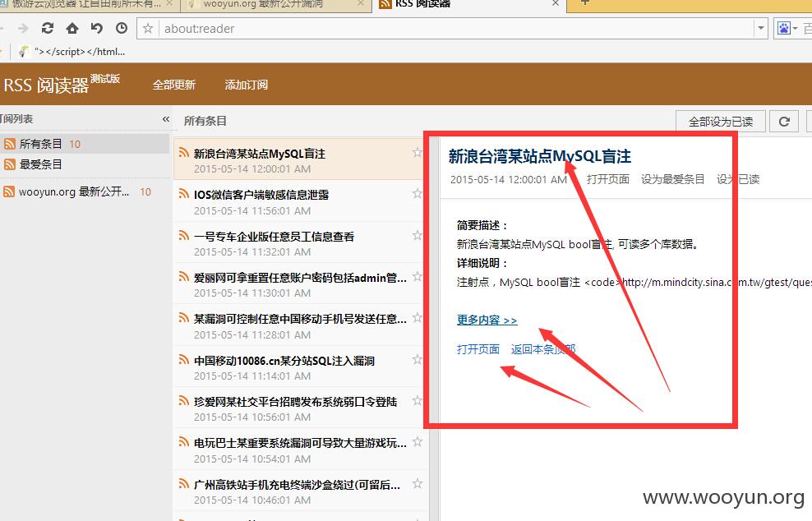Open a new browser tab
Screen dimensions: 812x521
(584, 3)
